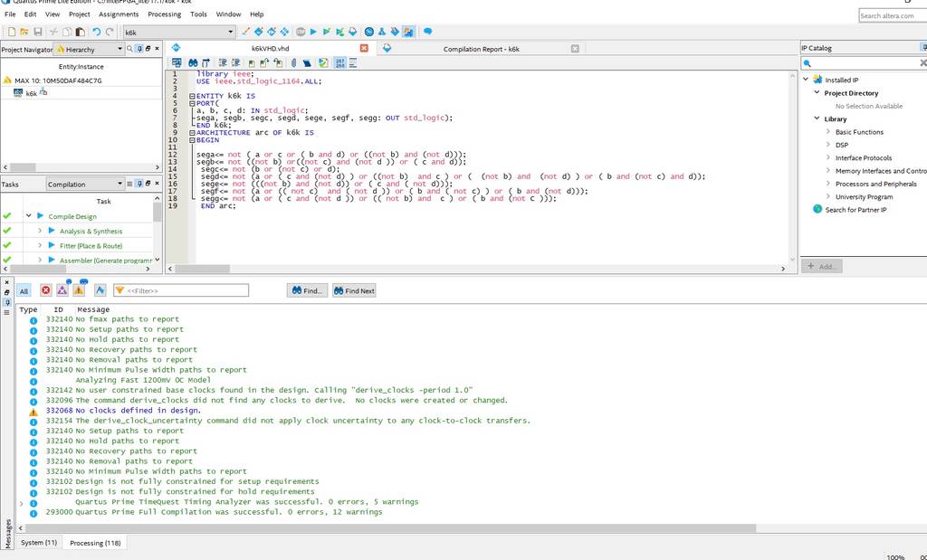Collapse the Compile Design task

coord(28,215)
